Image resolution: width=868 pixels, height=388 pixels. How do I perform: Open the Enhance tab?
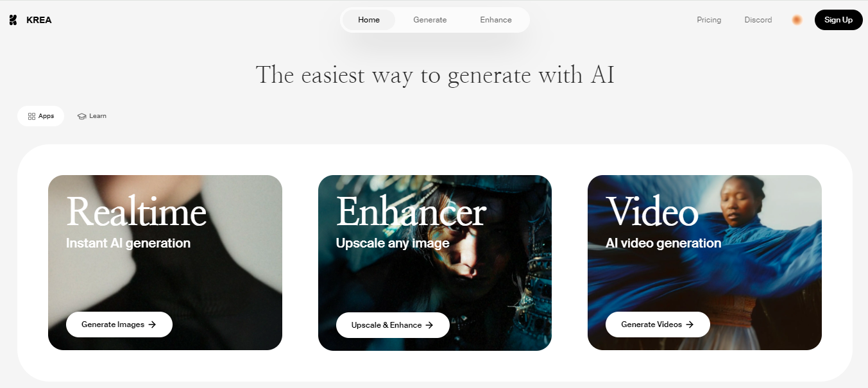coord(496,20)
